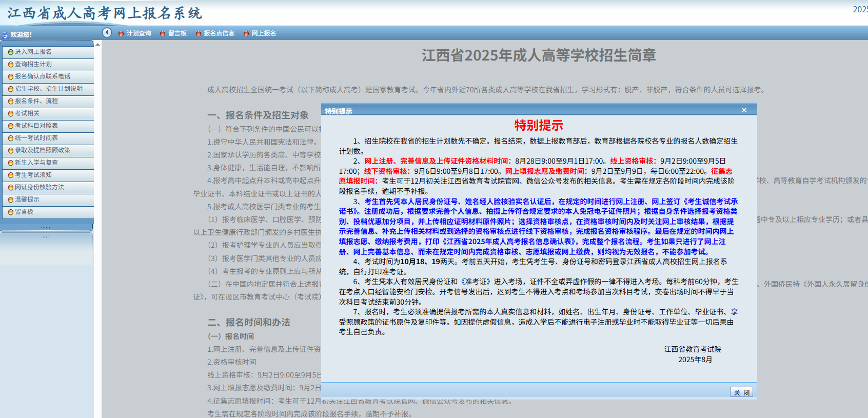Click the 特别提示 dialog title bar text
The image size is (868, 418).
pos(339,111)
